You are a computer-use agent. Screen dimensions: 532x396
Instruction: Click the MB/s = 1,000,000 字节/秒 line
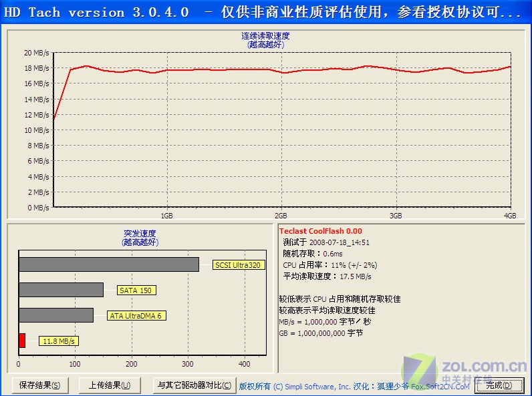coord(325,321)
